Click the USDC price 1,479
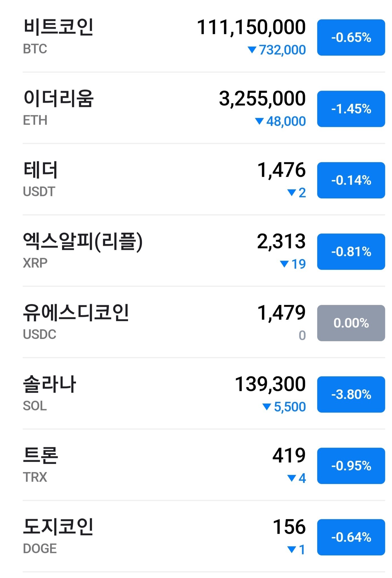The height and width of the screenshot is (578, 392). [x=281, y=313]
